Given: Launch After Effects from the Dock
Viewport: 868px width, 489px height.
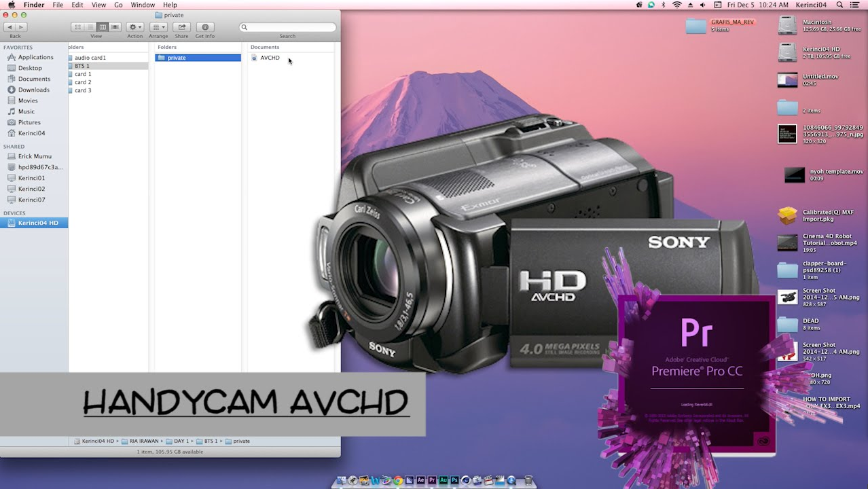Looking at the screenshot, I should 420,480.
